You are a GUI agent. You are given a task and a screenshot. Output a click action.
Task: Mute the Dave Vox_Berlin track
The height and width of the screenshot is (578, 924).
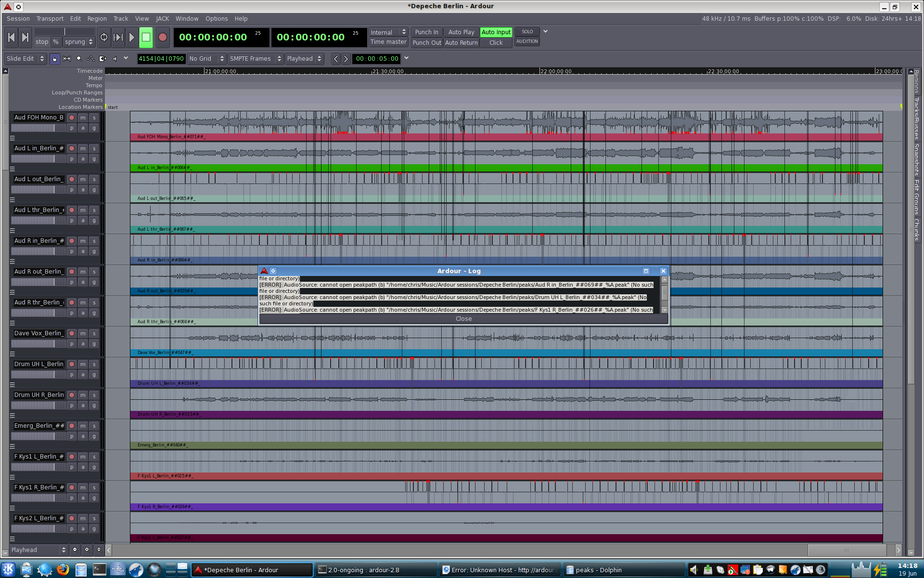(x=83, y=333)
